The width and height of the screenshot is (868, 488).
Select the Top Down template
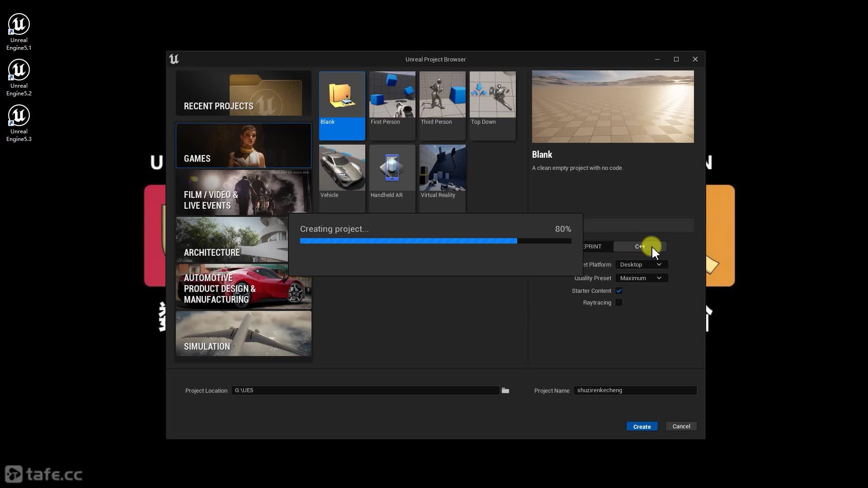click(x=493, y=106)
